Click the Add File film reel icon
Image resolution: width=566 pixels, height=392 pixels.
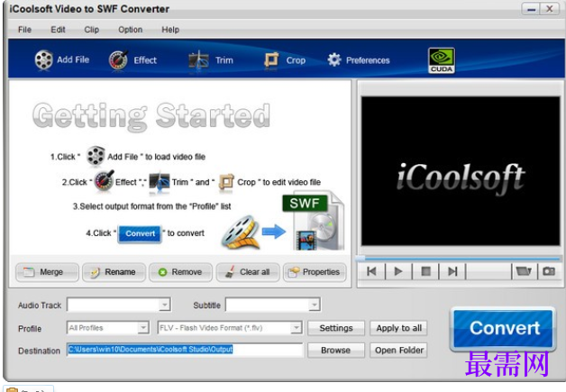[x=43, y=59]
